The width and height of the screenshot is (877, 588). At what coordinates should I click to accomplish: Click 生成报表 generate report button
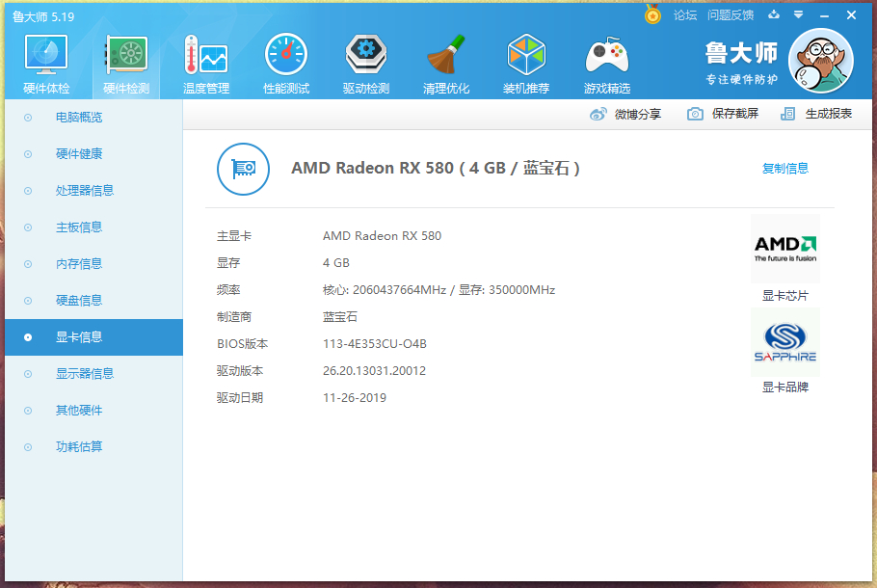point(816,114)
